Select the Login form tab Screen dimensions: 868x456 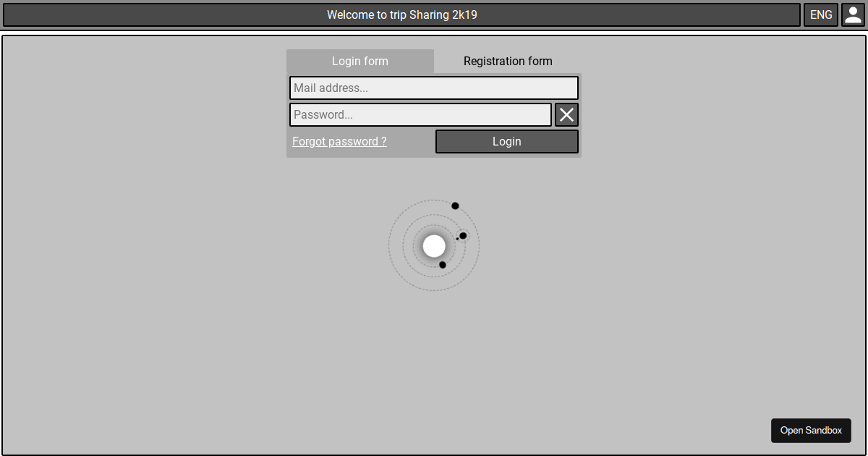pos(360,62)
